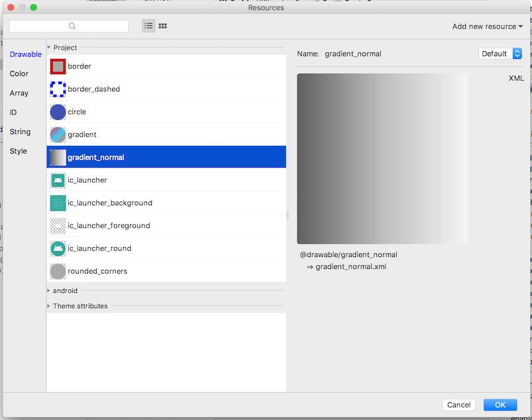Open the ID resource category
Image resolution: width=532 pixels, height=420 pixels.
[13, 113]
